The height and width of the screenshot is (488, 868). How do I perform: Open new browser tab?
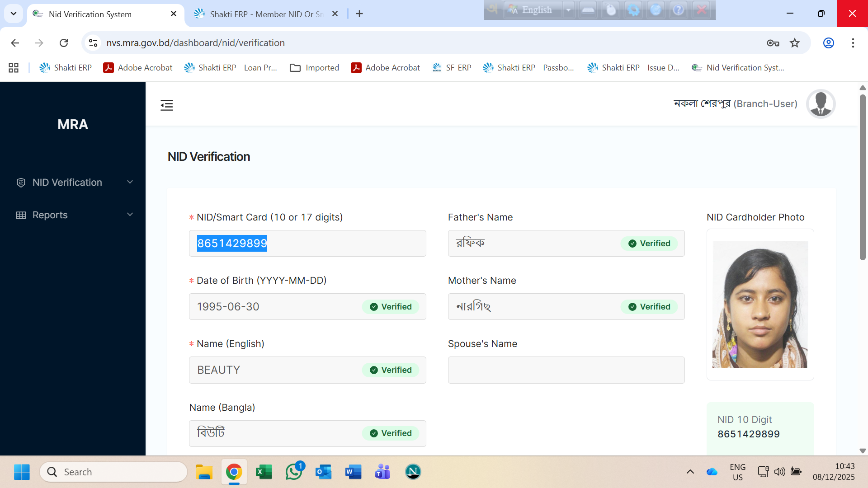[359, 14]
